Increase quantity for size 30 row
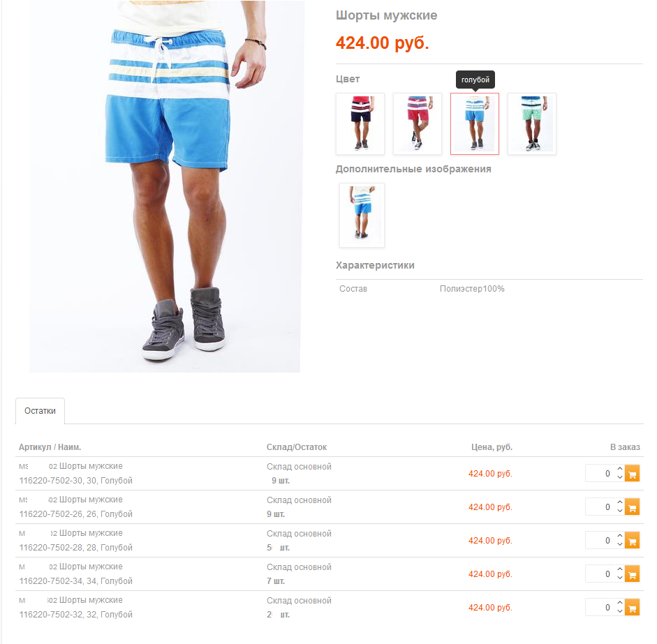The height and width of the screenshot is (644, 657). (620, 469)
